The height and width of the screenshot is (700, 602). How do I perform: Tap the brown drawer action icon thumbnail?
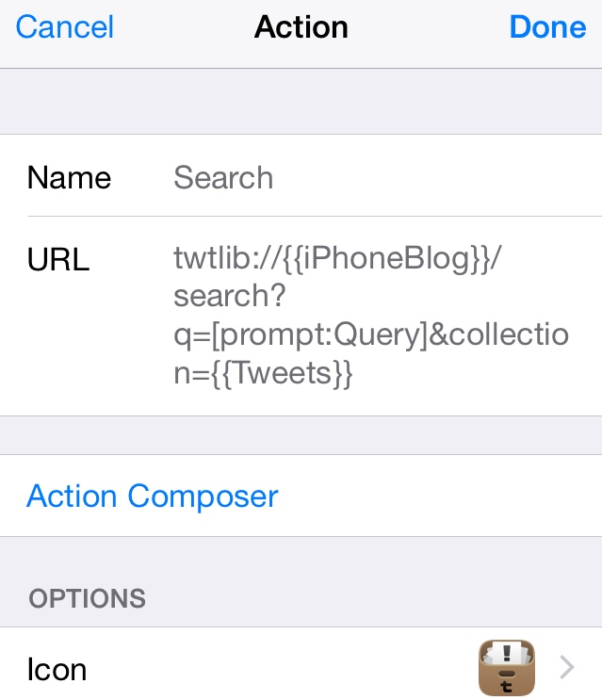click(x=507, y=667)
